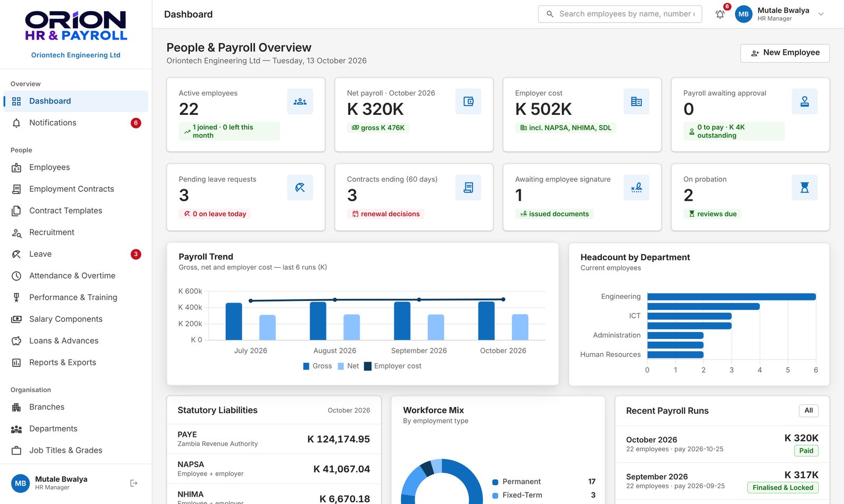The image size is (844, 504).
Task: Go to the Leave section
Action: point(76,254)
